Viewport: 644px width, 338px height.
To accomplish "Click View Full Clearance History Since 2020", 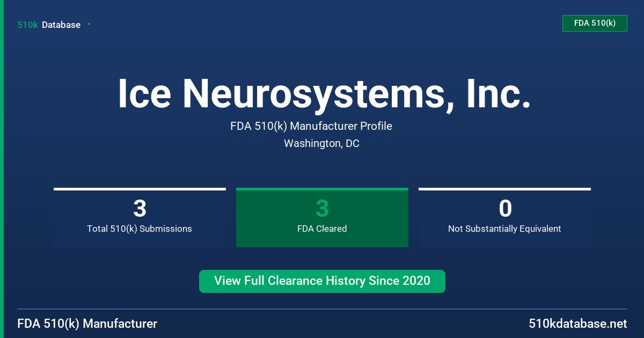I will click(x=322, y=281).
